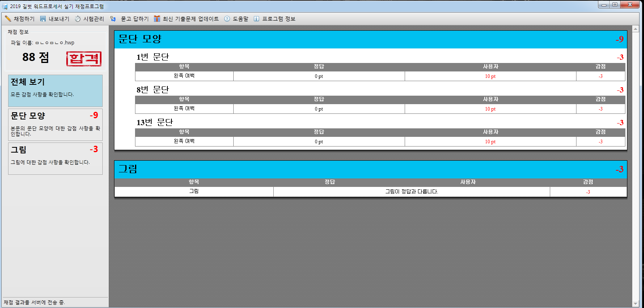Viewport: 644px width, 308px height.
Task: Click the app icon in the title bar
Action: (5, 6)
